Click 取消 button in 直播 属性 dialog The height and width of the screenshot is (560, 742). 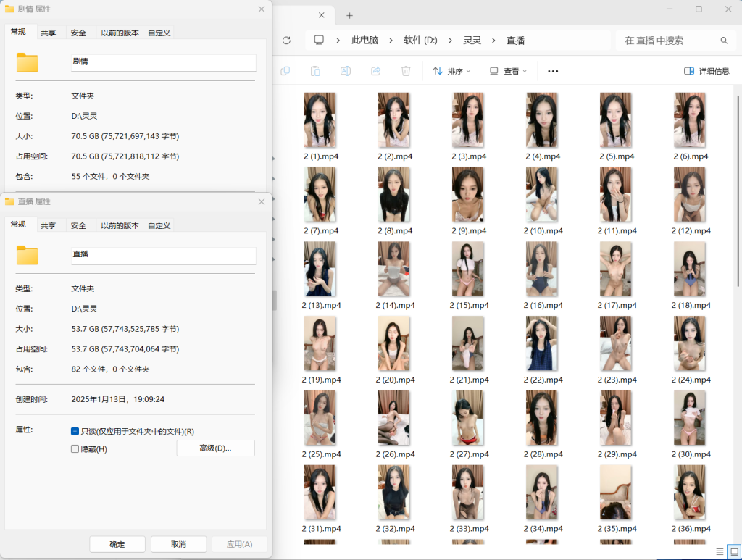[x=178, y=544]
